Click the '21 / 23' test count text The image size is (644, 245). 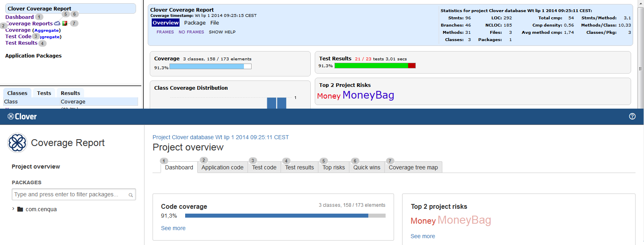(x=363, y=59)
